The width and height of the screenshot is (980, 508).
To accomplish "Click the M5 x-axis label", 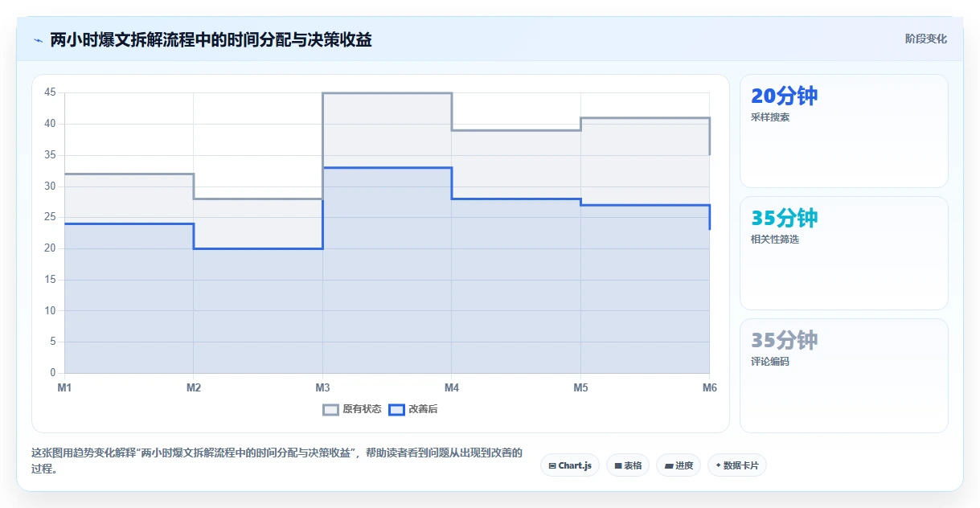I will coord(580,387).
